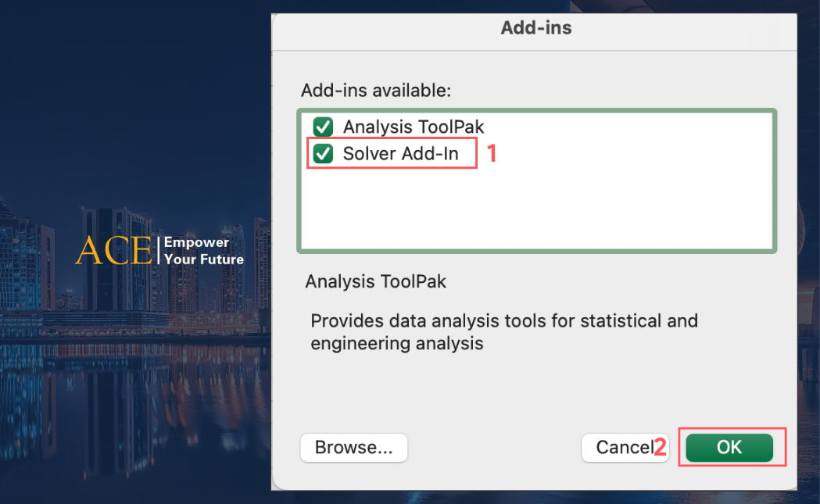Screen dimensions: 820x504
Task: Click the red number 1 annotation
Action: tap(492, 154)
